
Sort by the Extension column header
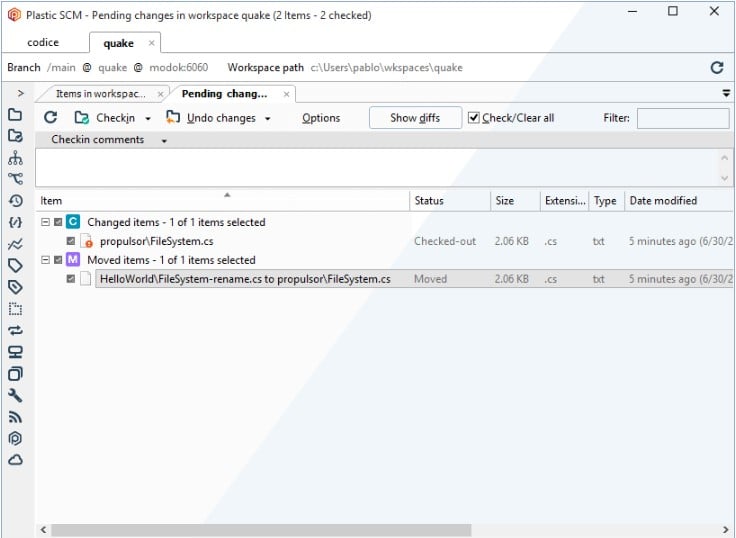[565, 201]
